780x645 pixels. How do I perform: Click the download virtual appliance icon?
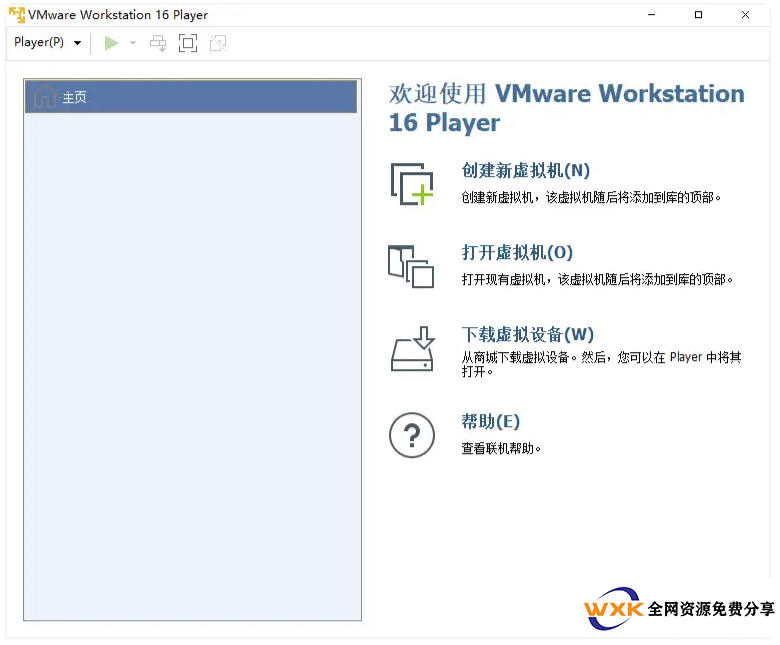412,349
